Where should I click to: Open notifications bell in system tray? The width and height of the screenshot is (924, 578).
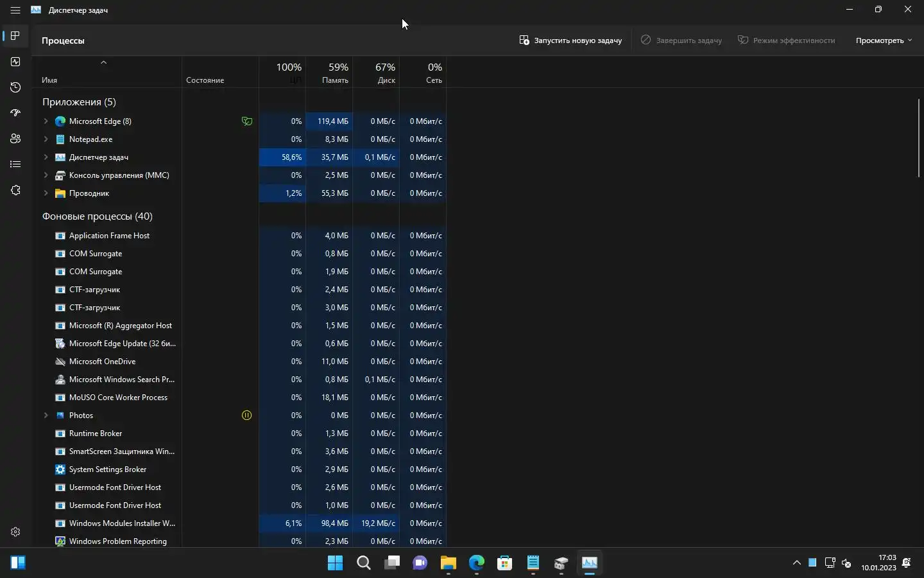(x=907, y=563)
